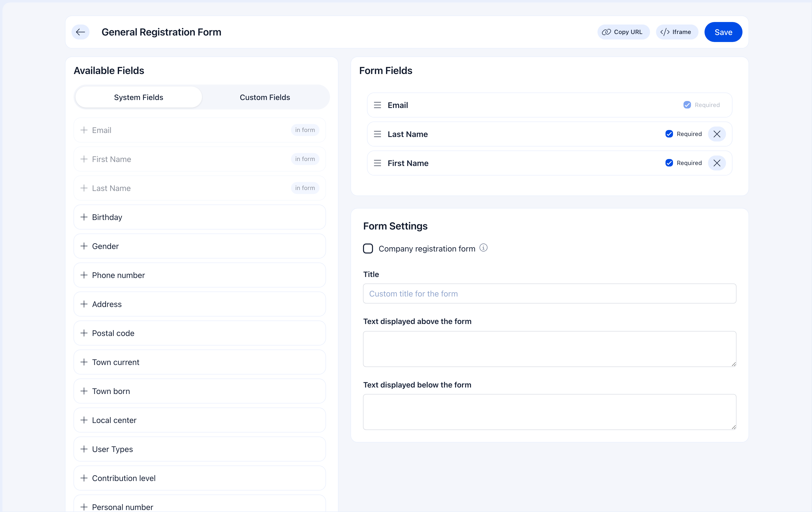
Task: Select the System Fields tab
Action: (138, 97)
